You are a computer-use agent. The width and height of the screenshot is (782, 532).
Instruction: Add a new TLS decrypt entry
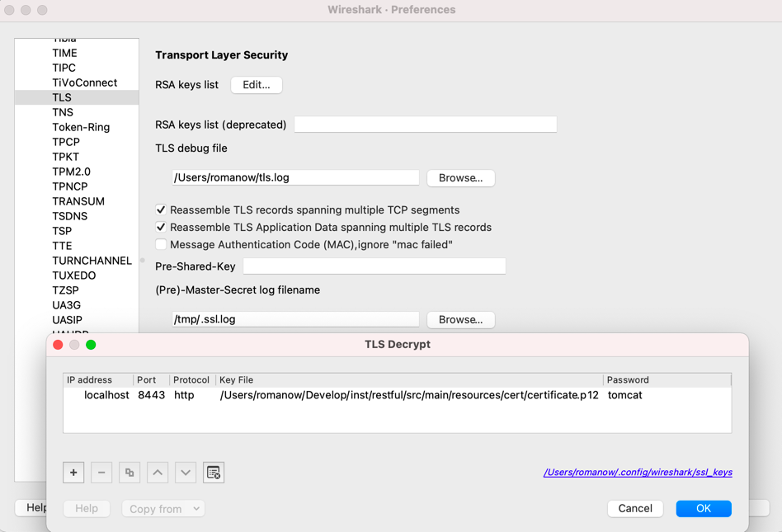(73, 472)
